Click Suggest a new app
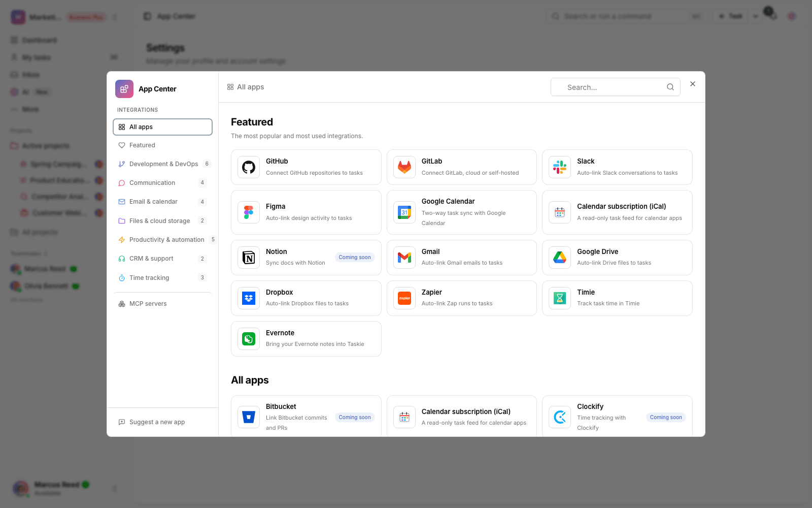 click(162, 422)
